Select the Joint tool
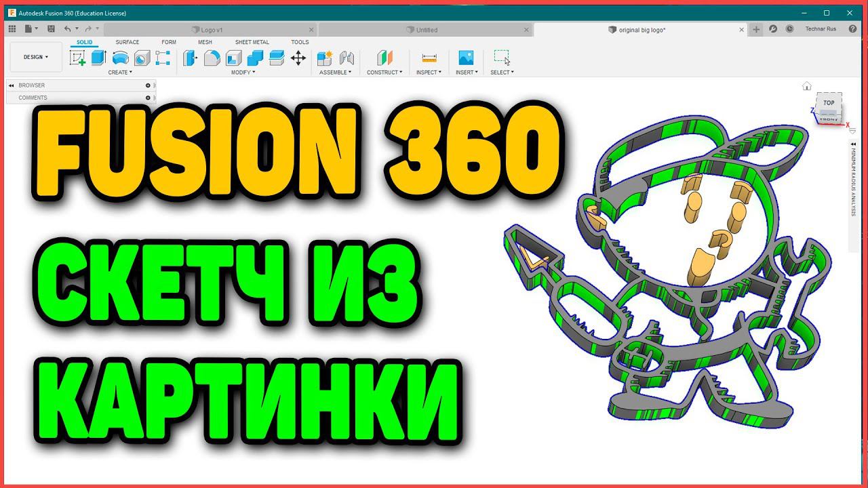This screenshot has height=488, width=868. click(x=347, y=58)
